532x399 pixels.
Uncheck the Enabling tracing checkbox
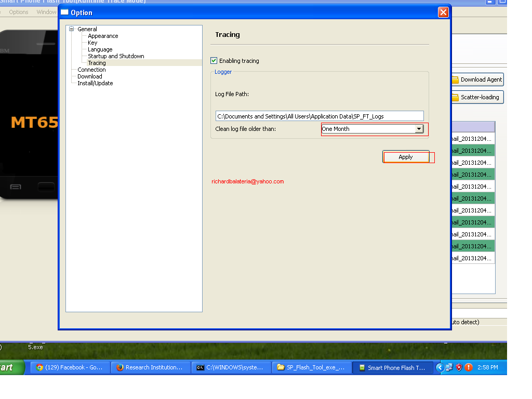(214, 61)
